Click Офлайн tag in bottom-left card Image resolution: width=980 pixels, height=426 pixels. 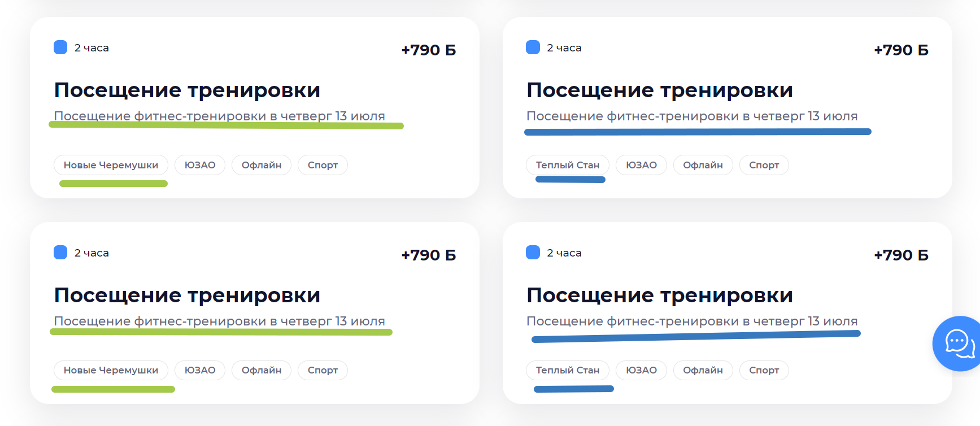pyautogui.click(x=262, y=370)
